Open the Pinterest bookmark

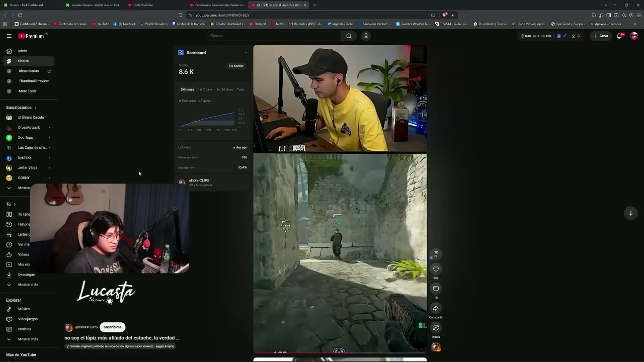(258, 24)
